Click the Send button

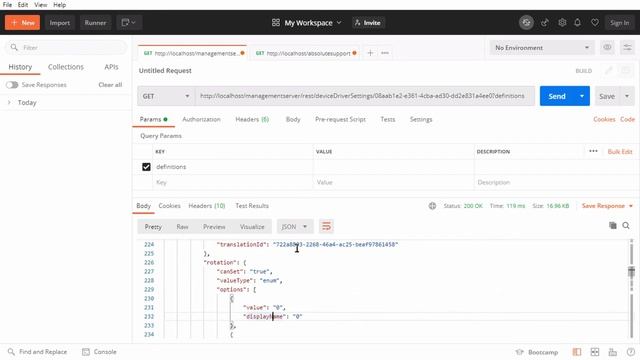pyautogui.click(x=557, y=96)
